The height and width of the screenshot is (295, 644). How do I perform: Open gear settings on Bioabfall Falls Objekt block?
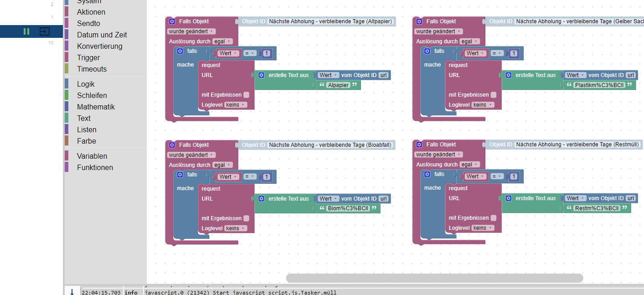tap(172, 145)
